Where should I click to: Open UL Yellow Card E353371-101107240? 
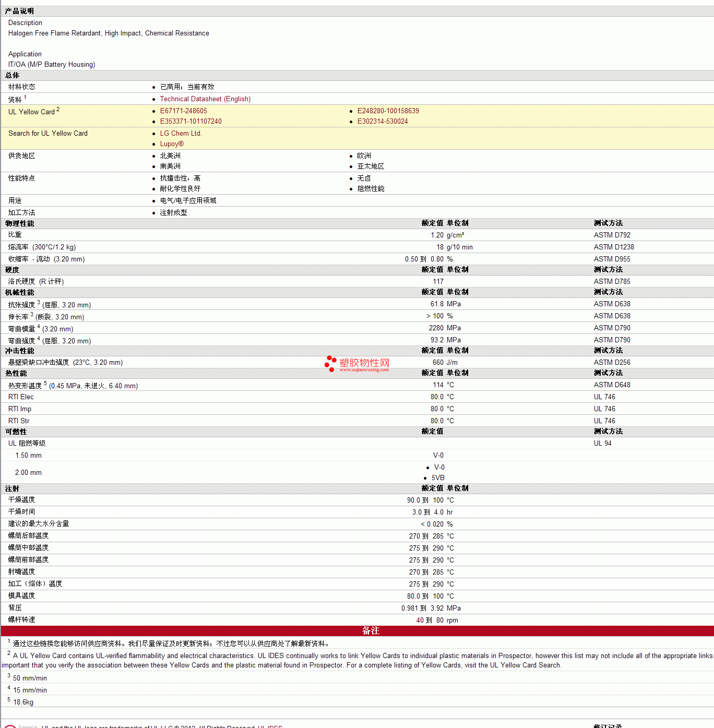(191, 122)
